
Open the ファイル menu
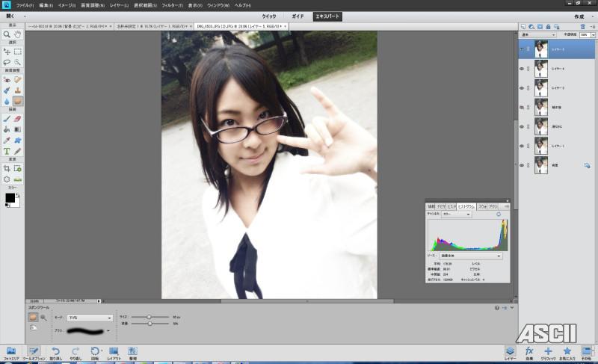click(25, 5)
